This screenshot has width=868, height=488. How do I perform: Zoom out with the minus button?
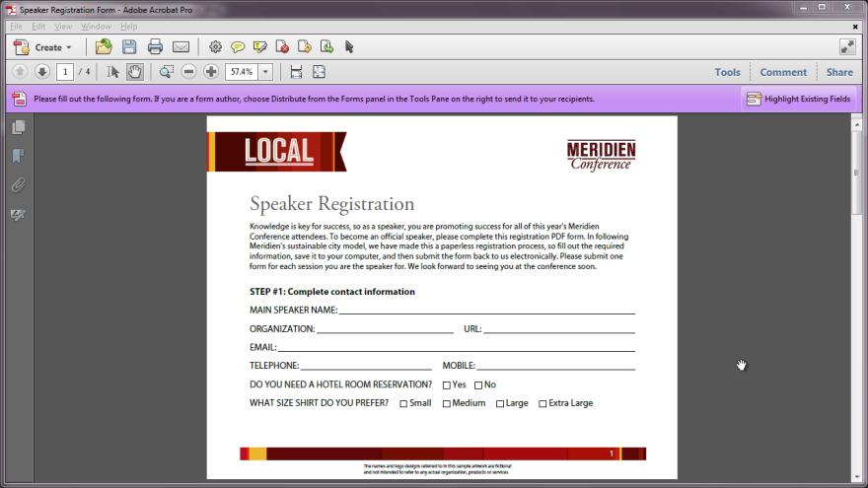coord(188,72)
